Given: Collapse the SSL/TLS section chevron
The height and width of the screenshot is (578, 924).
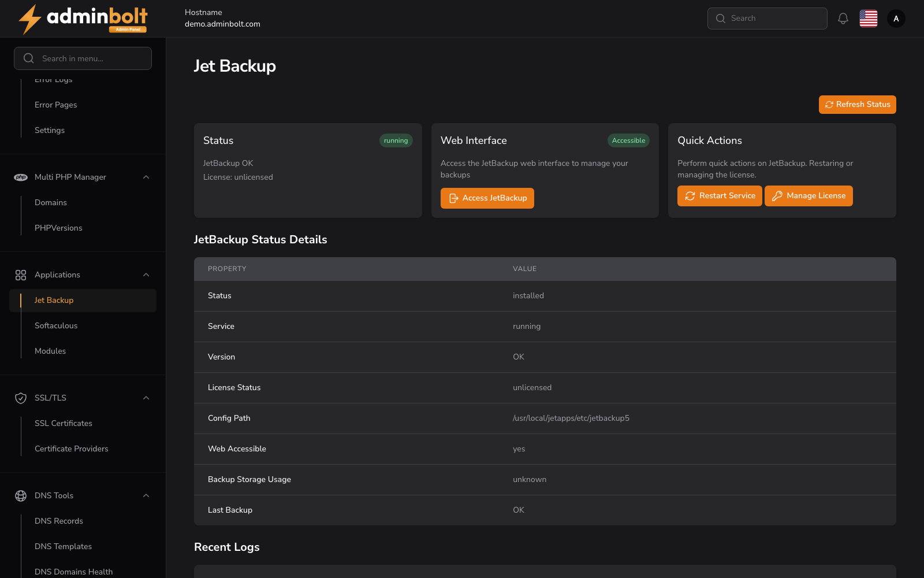Looking at the screenshot, I should (146, 398).
